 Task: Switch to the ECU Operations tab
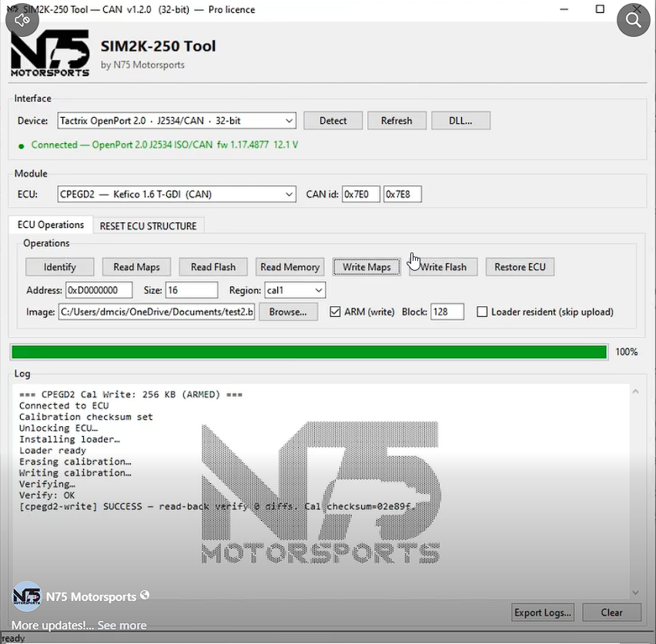pos(51,225)
